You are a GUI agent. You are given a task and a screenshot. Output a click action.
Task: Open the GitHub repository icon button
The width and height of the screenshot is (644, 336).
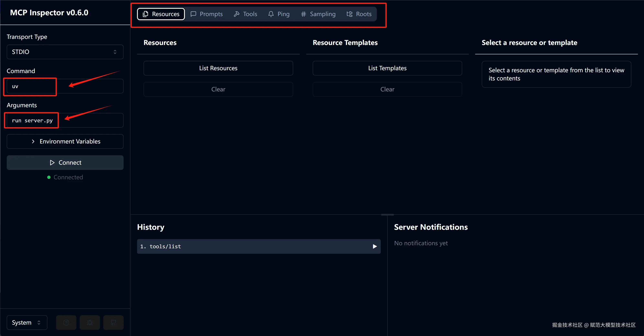point(113,323)
